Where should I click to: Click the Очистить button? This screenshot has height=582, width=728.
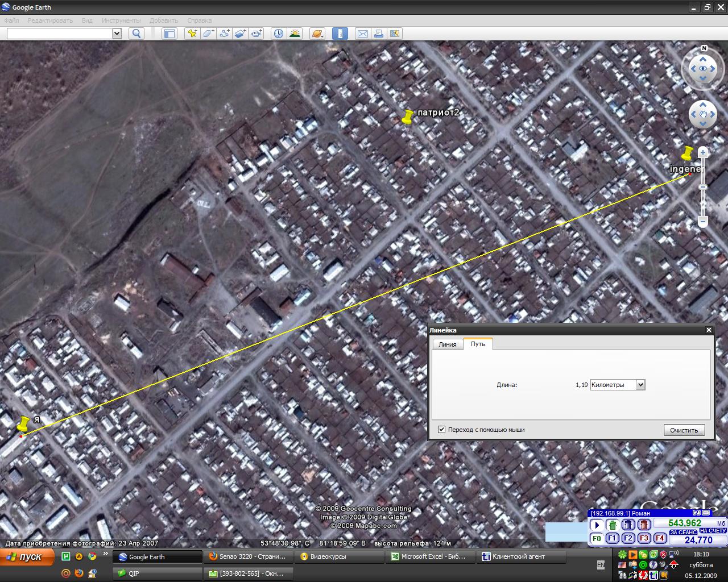point(684,430)
